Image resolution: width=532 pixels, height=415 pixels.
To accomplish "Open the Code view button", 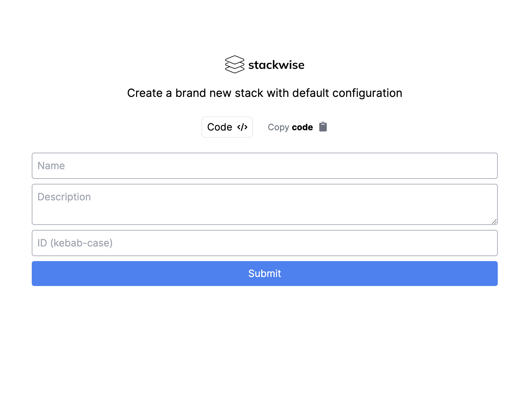I will (x=227, y=127).
